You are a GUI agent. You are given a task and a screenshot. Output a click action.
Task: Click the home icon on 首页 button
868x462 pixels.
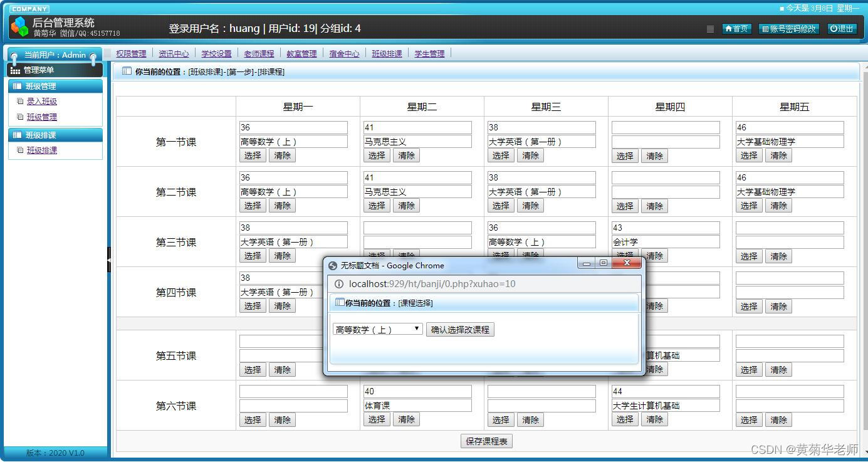729,28
